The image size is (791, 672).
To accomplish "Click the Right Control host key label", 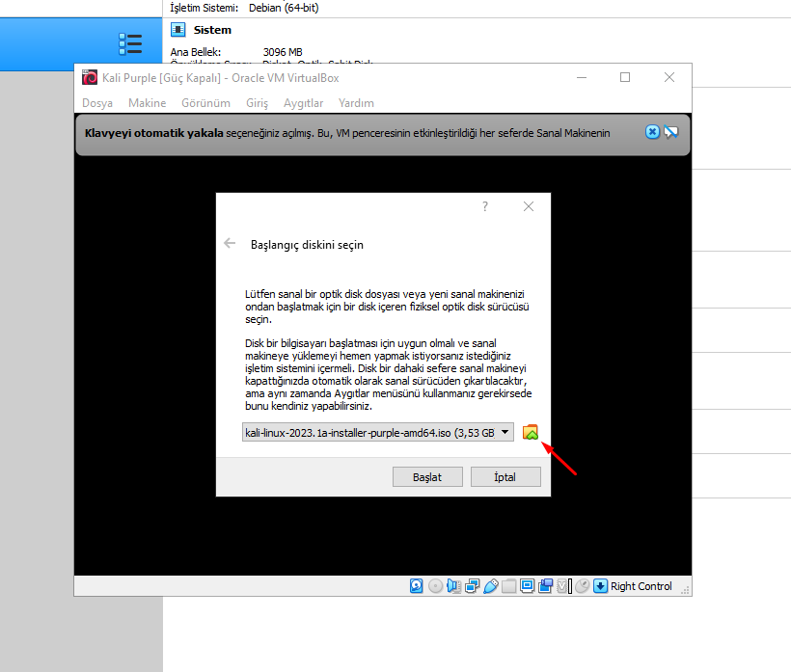I will (x=641, y=586).
